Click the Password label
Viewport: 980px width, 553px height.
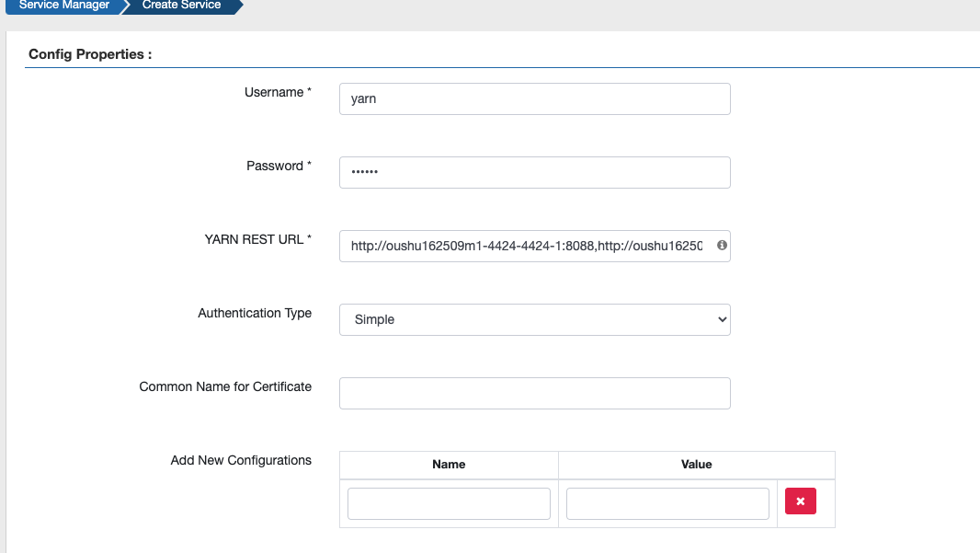point(279,166)
